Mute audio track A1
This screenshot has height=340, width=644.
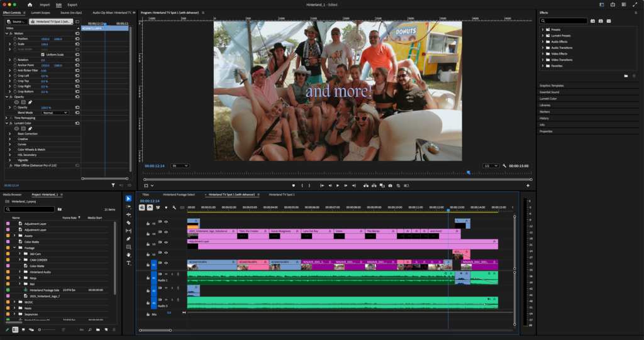coord(166,274)
